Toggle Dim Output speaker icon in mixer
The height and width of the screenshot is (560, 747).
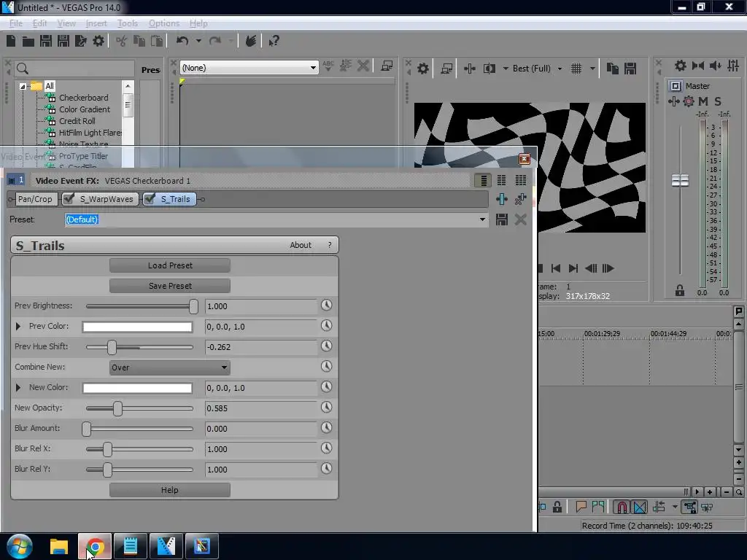715,66
